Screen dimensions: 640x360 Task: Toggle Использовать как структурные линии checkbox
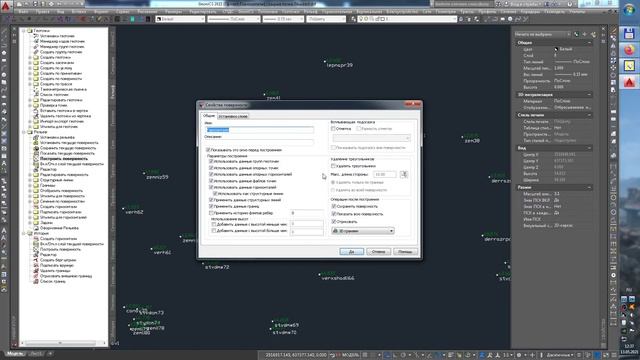pyautogui.click(x=215, y=193)
